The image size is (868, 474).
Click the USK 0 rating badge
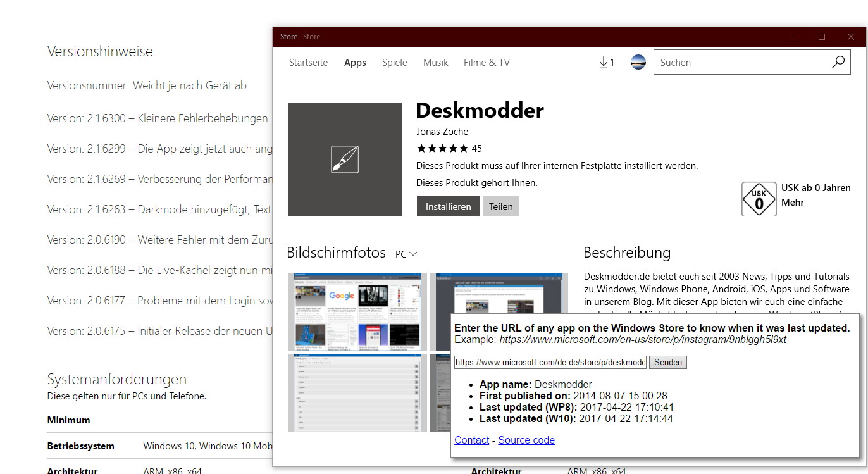[759, 199]
